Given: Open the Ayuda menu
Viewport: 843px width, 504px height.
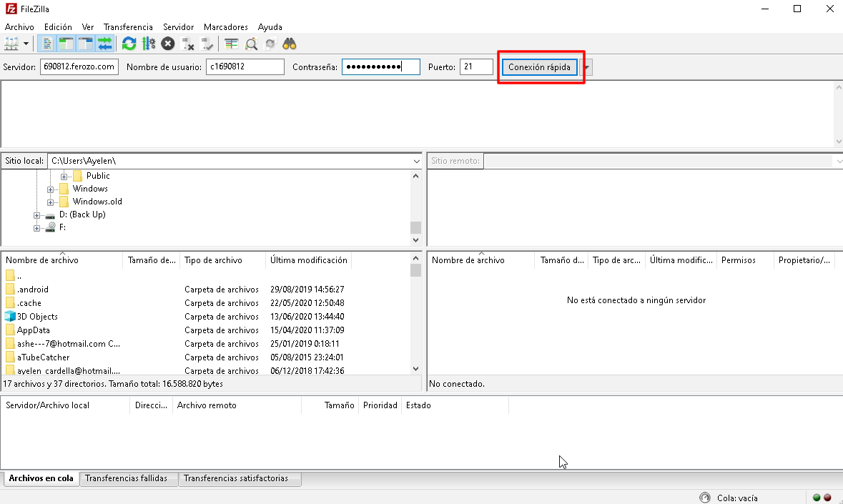Looking at the screenshot, I should pyautogui.click(x=270, y=27).
